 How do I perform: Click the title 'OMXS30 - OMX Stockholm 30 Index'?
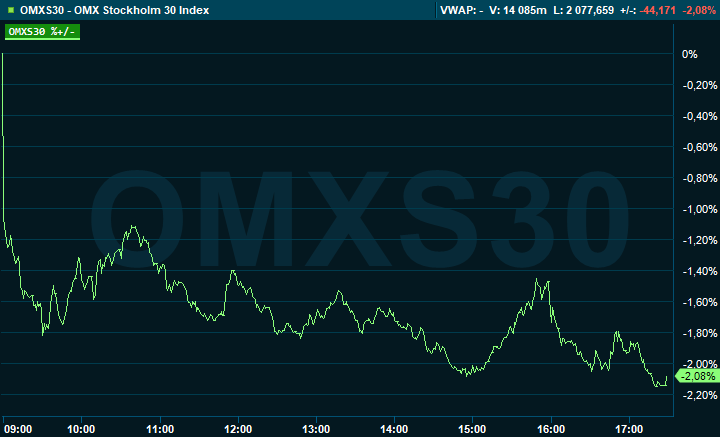pos(114,10)
